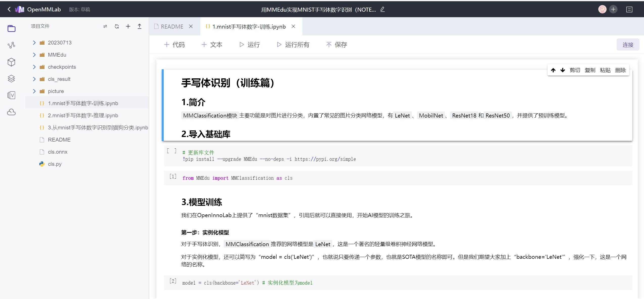
Task: Open the cls.py file
Action: point(87,164)
